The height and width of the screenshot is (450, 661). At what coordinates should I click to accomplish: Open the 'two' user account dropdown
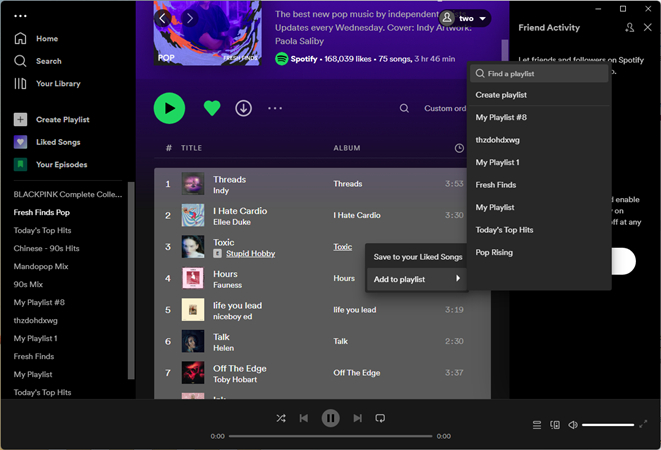pyautogui.click(x=465, y=18)
